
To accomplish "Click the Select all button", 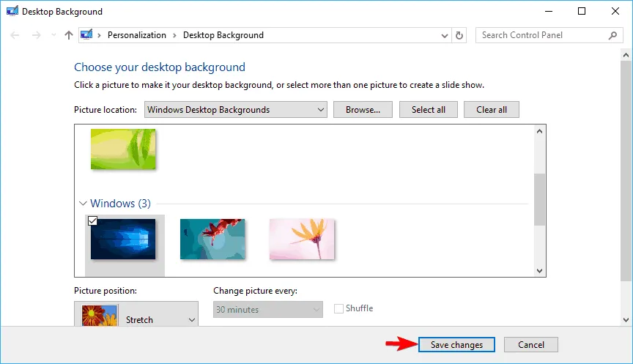I will click(x=428, y=110).
